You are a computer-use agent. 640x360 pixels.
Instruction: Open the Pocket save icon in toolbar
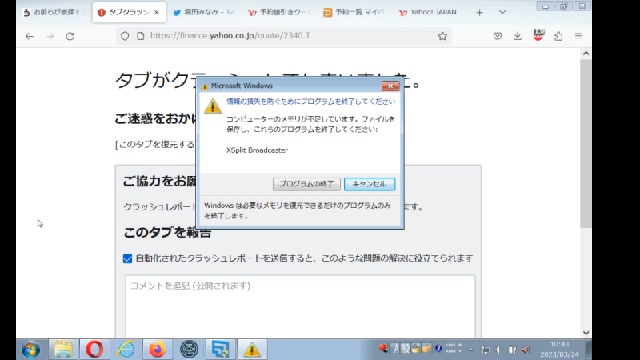click(498, 36)
